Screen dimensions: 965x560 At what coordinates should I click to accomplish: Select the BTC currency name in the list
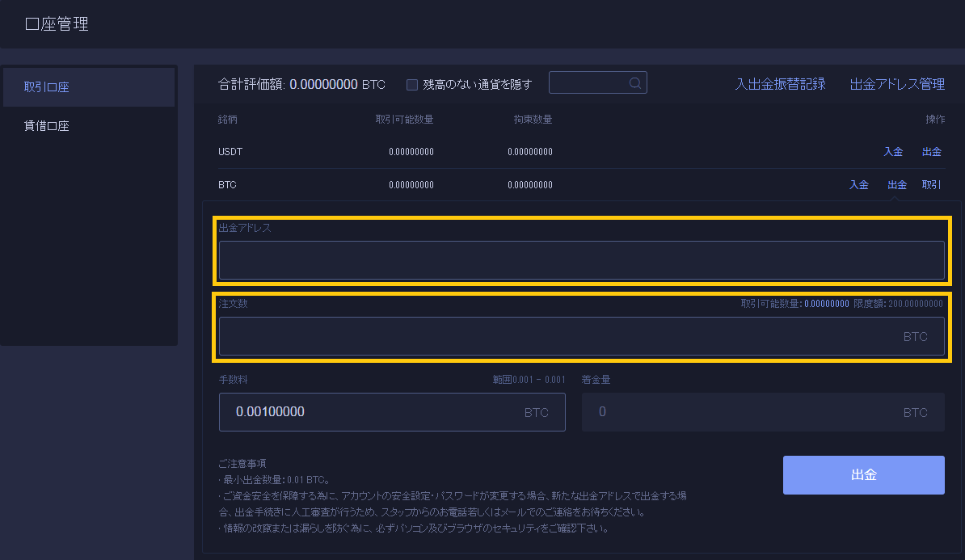(x=227, y=185)
